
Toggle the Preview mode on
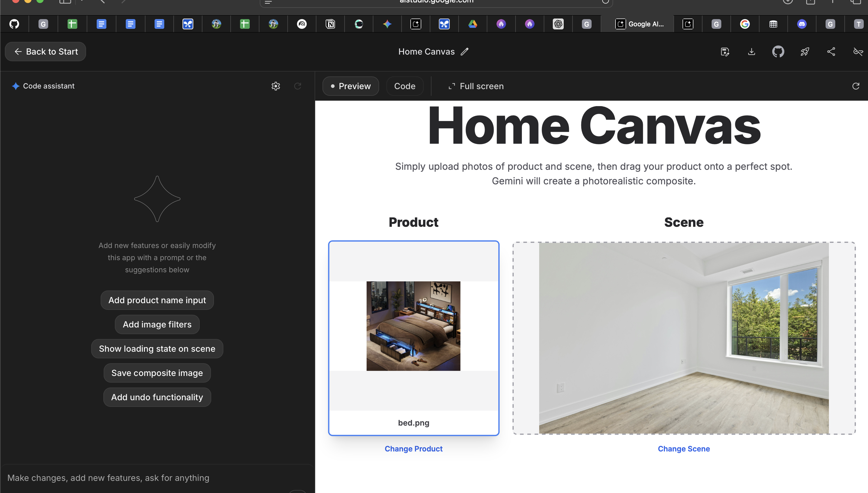351,86
